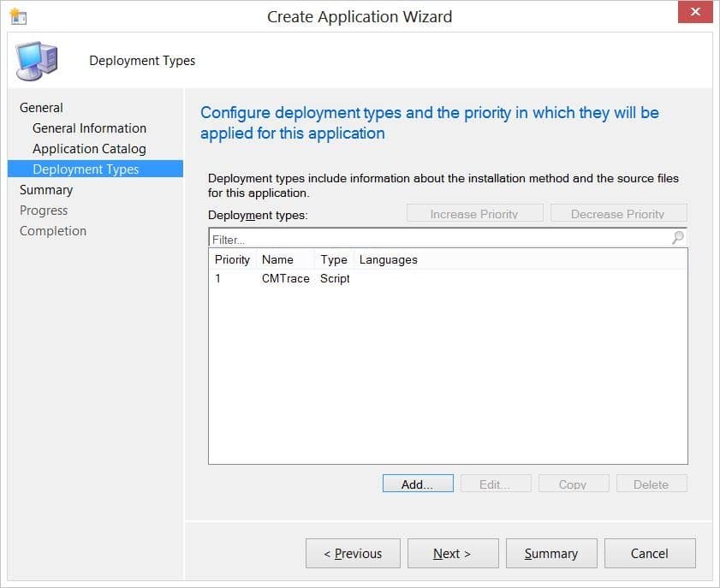Navigate to General Information step
Image resolution: width=720 pixels, height=588 pixels.
87,128
